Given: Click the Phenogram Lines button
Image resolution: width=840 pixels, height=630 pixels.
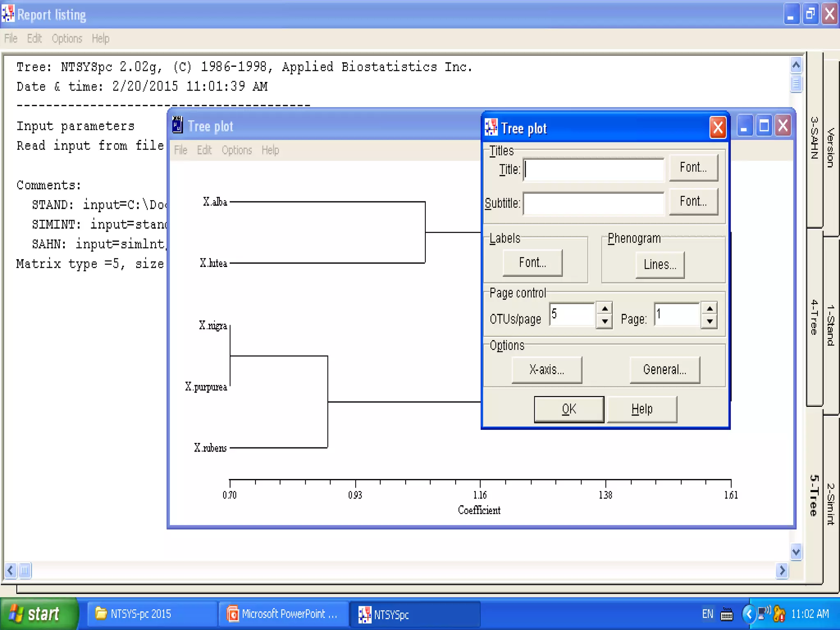Looking at the screenshot, I should (660, 265).
